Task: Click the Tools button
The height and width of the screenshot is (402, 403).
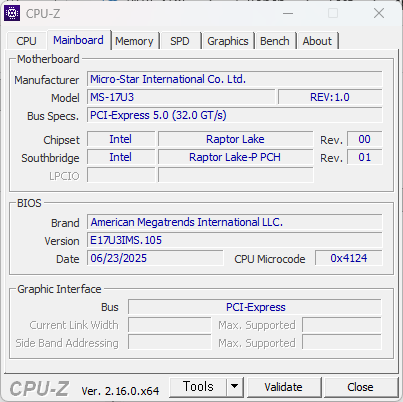Action: [x=198, y=387]
